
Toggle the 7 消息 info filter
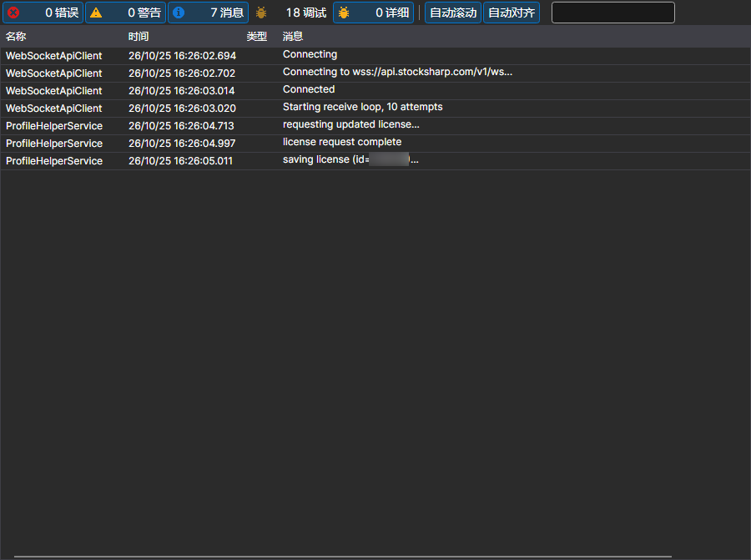208,13
